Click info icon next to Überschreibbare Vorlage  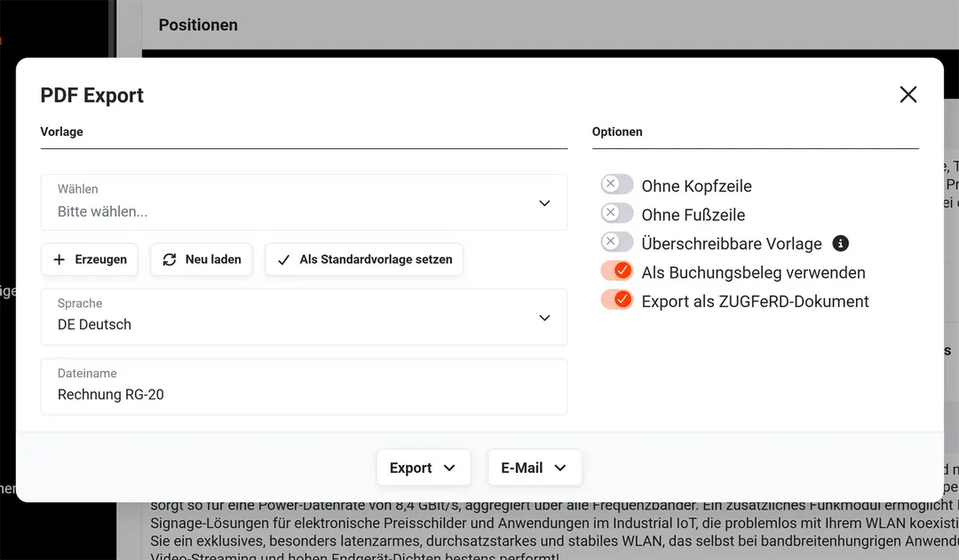tap(840, 243)
